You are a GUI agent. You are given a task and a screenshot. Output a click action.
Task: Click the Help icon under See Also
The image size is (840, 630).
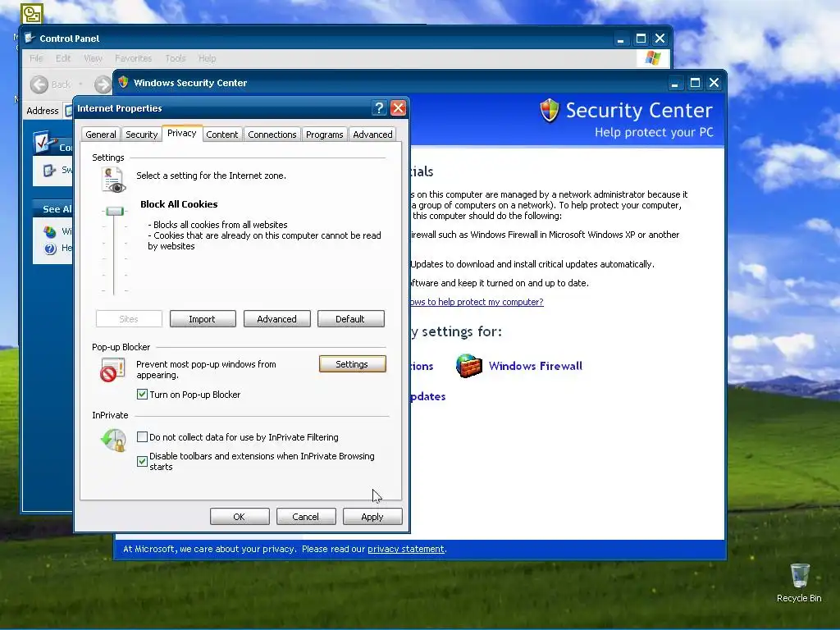pos(50,248)
